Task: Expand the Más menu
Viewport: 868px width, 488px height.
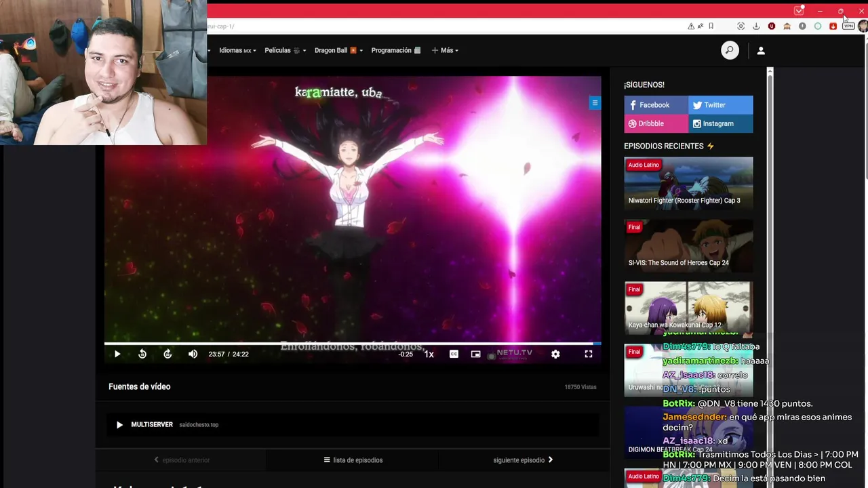Action: [x=445, y=50]
